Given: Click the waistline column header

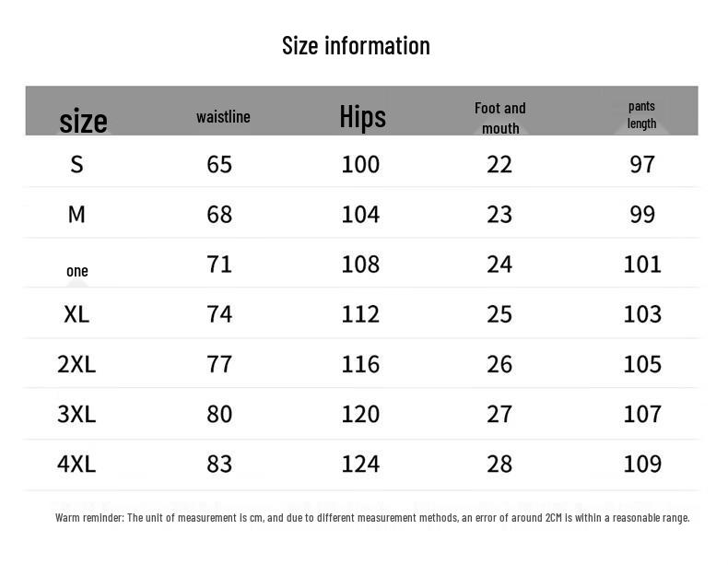Looking at the screenshot, I should pyautogui.click(x=223, y=117).
